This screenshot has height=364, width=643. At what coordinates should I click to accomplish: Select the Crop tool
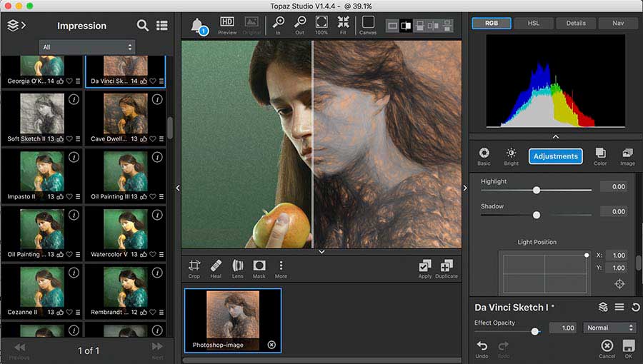click(x=194, y=266)
